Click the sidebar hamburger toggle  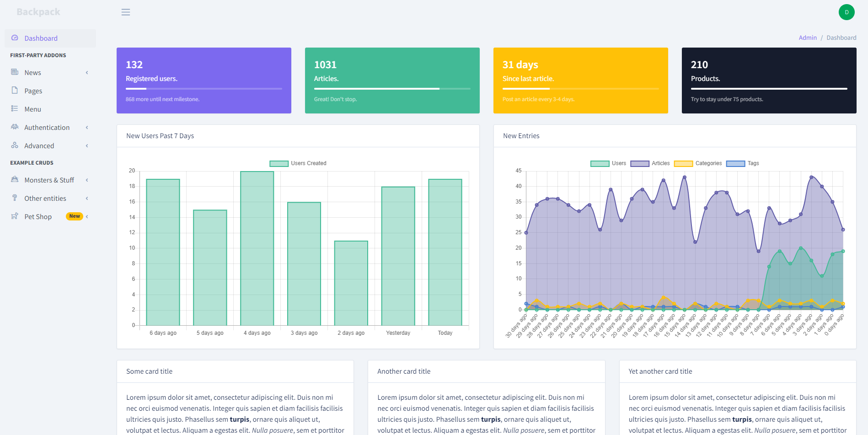tap(125, 12)
